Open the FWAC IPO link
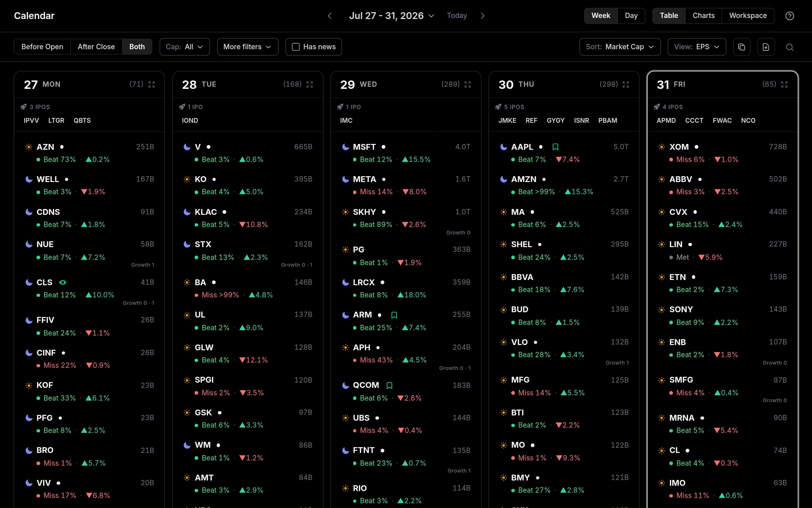Viewport: 812px width, 508px height. (x=722, y=121)
